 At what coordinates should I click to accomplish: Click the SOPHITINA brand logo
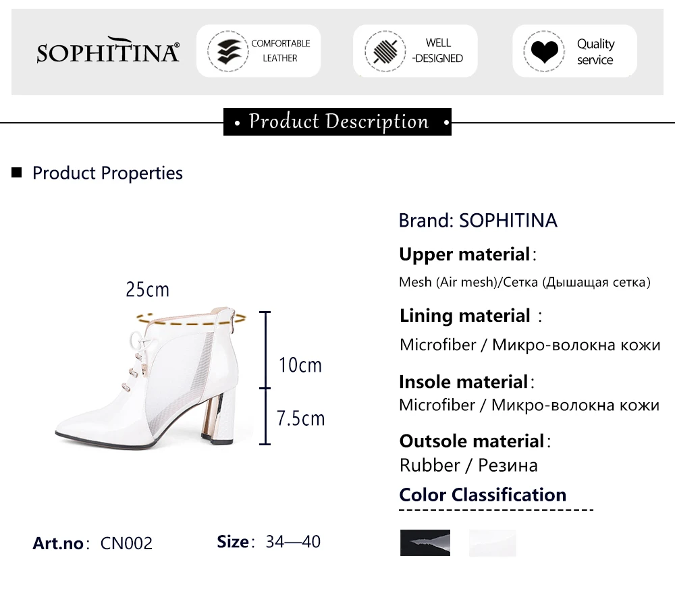pos(108,51)
